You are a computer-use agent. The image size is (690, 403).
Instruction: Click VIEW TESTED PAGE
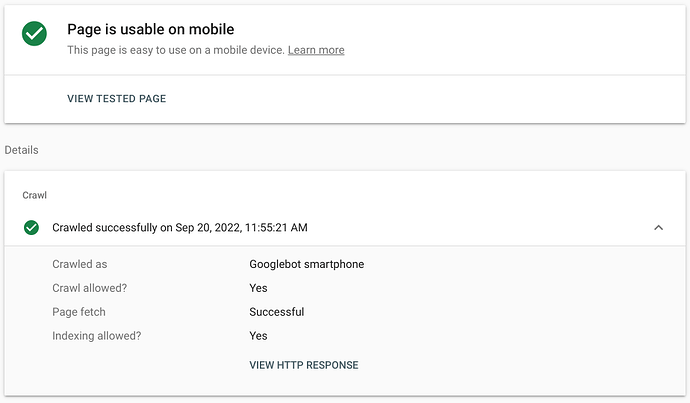pos(116,99)
